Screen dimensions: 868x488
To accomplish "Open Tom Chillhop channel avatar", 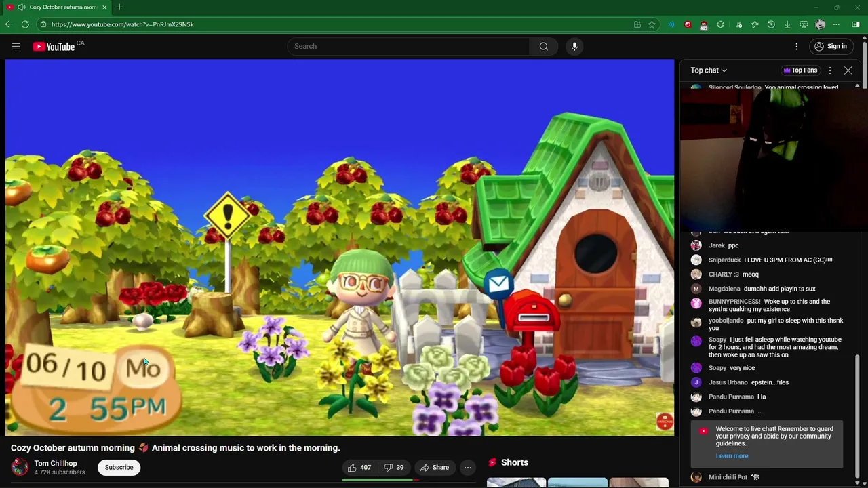I will coord(20,467).
